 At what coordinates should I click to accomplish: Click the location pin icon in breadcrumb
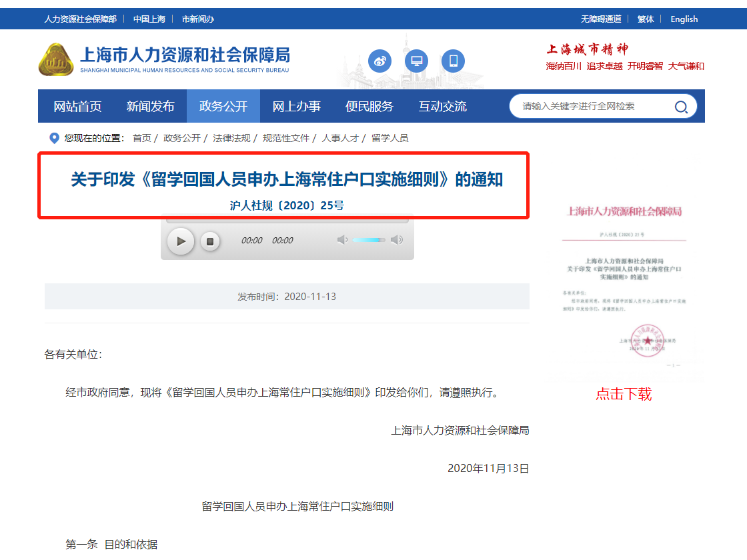(55, 138)
